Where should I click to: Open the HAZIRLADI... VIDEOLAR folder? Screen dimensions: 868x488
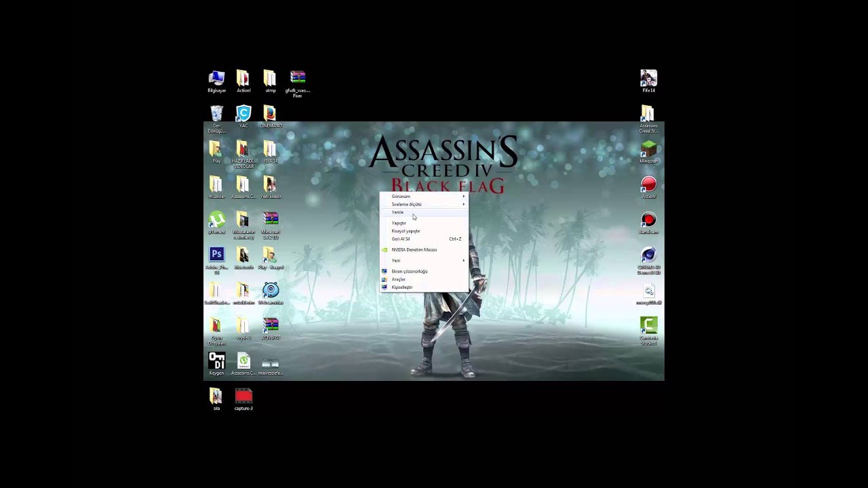(243, 155)
